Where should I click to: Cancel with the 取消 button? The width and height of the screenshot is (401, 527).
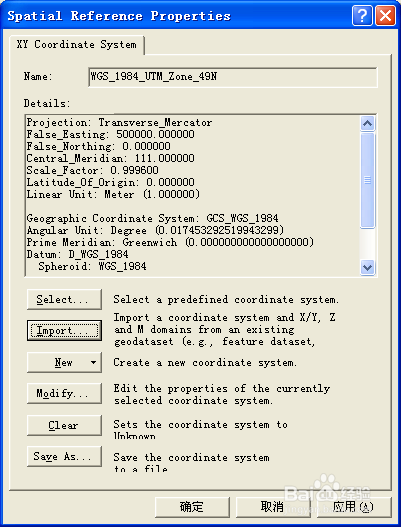tap(272, 507)
